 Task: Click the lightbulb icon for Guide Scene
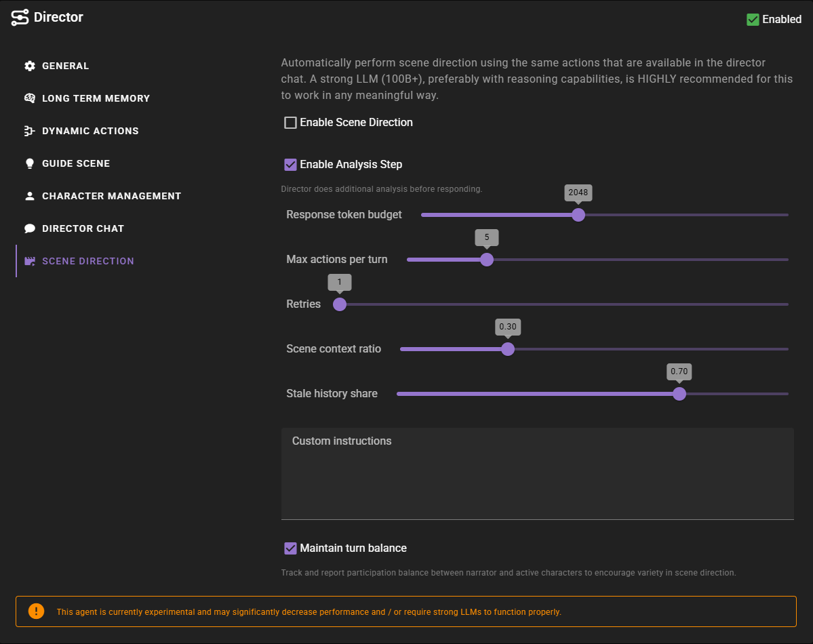[29, 163]
